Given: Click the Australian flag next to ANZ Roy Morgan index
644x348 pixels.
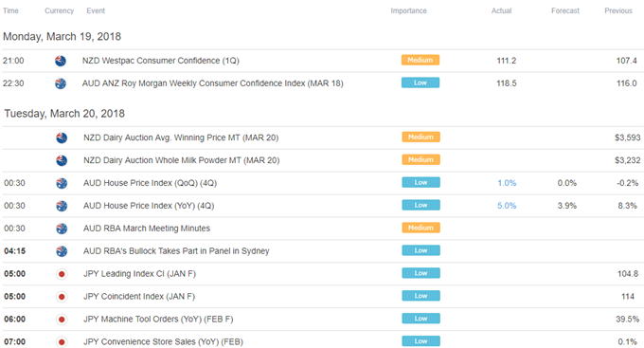Looking at the screenshot, I should (61, 83).
